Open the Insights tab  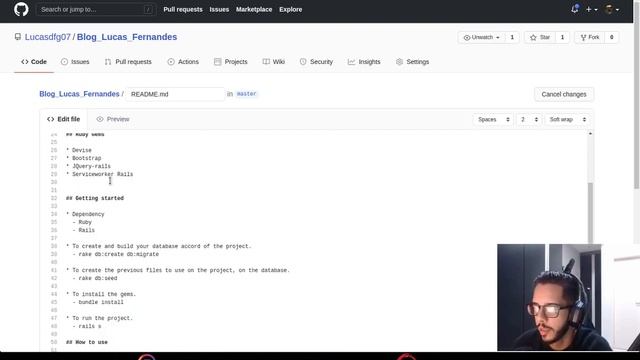[x=364, y=62]
